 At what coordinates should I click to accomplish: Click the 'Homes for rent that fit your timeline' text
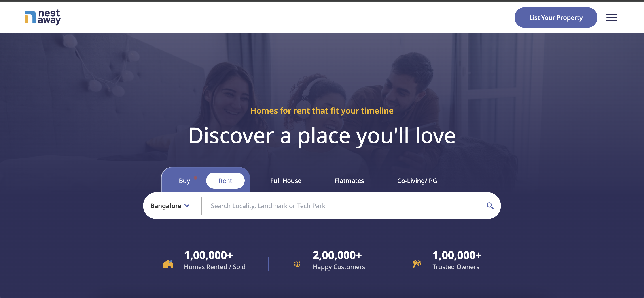(x=322, y=110)
